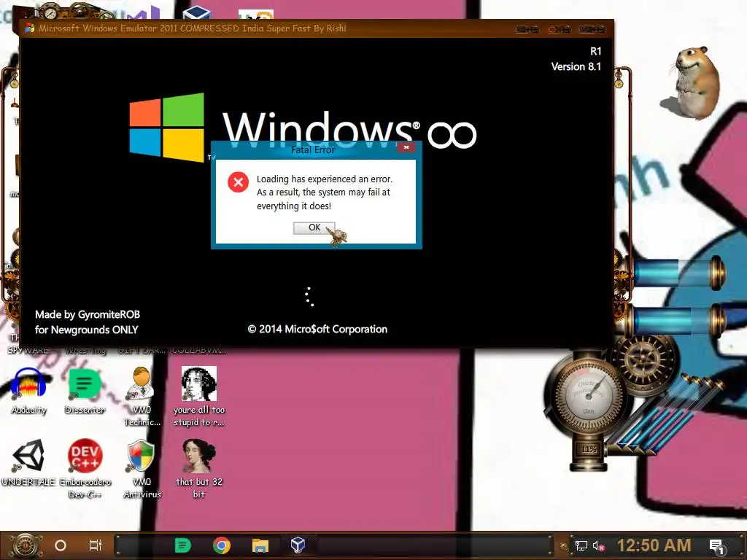747x560 pixels.
Task: Open the Audacity desktop shortcut
Action: [28, 391]
